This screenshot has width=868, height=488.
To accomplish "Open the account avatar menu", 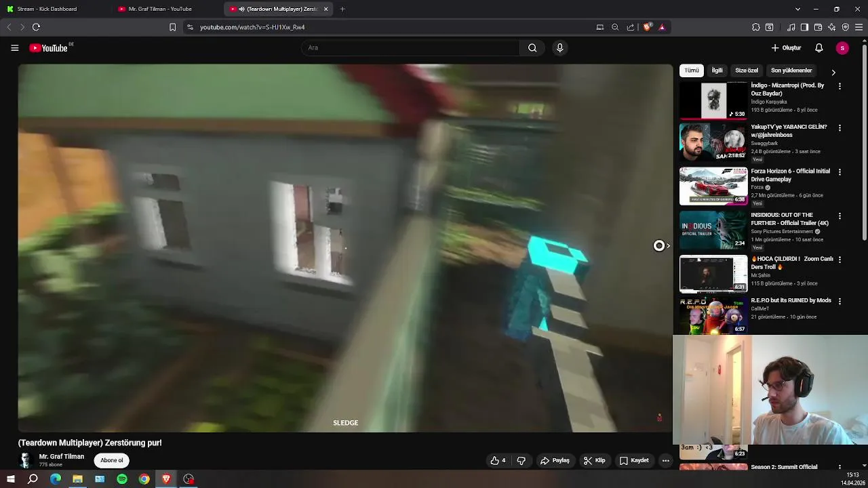I will [842, 47].
